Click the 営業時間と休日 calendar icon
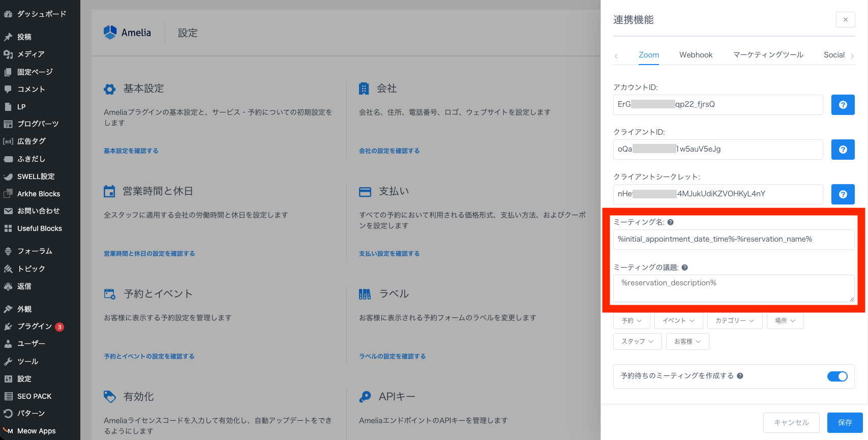Viewport: 868px width, 440px height. [x=109, y=192]
